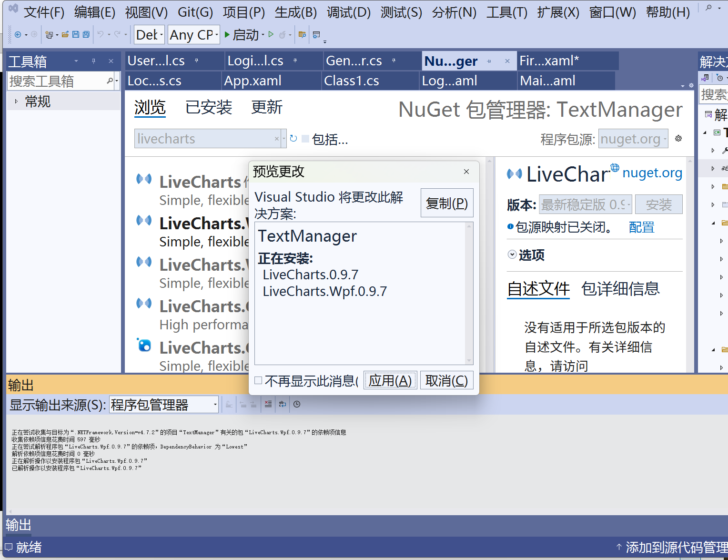Click the navigate backward arrow icon

18,35
